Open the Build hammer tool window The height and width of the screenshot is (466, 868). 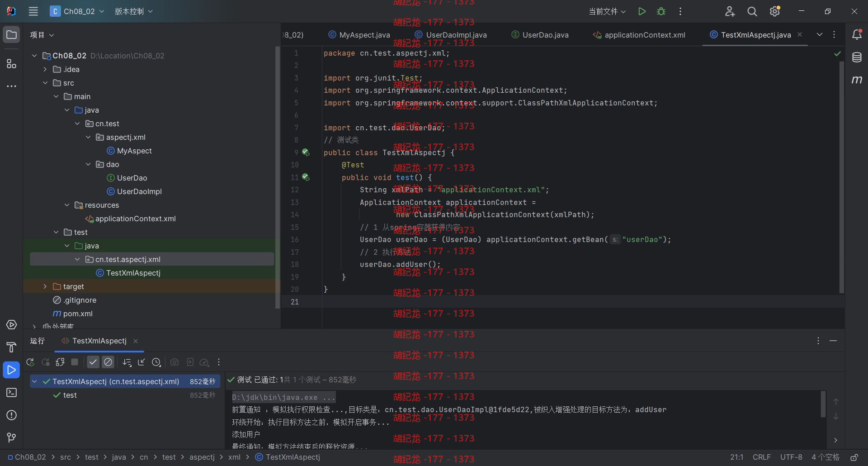(11, 347)
